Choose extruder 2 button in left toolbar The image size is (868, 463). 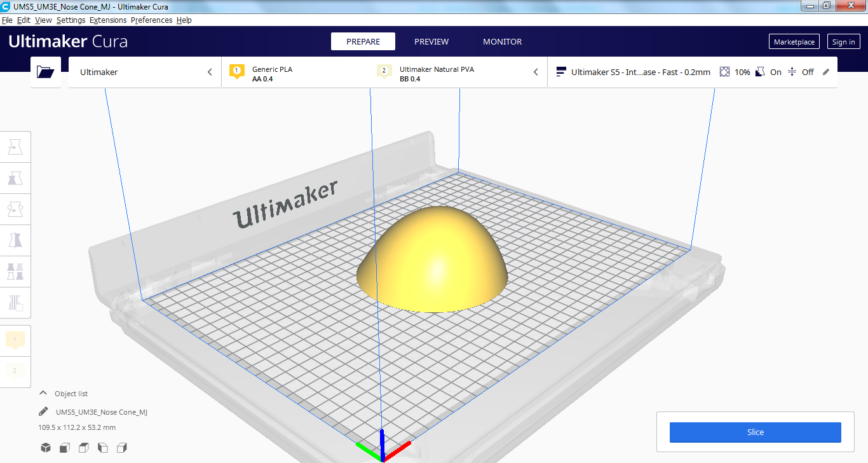pyautogui.click(x=15, y=370)
